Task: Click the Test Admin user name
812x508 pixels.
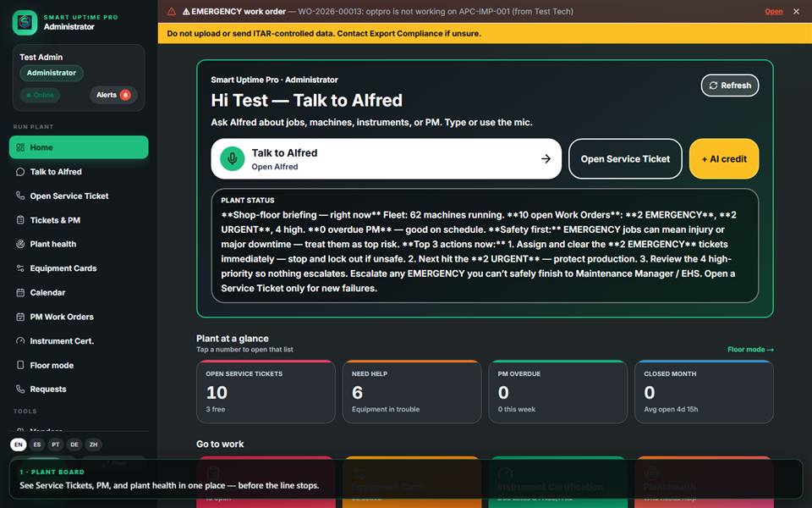Action: [x=41, y=57]
